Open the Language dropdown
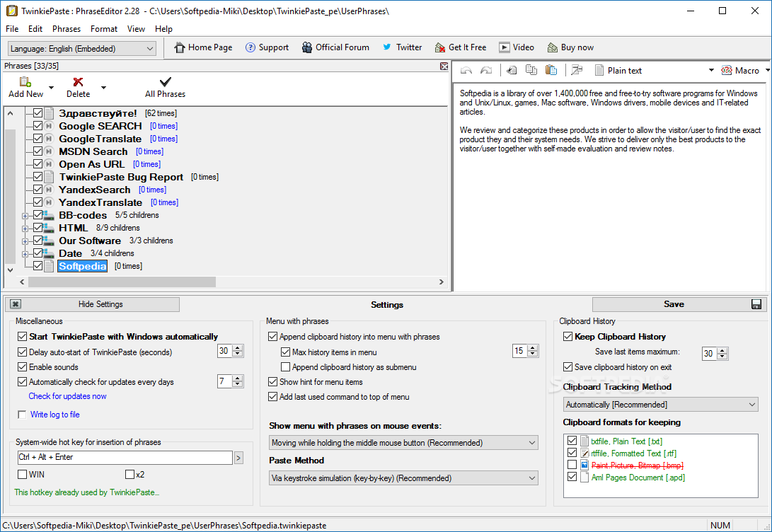 [82, 48]
